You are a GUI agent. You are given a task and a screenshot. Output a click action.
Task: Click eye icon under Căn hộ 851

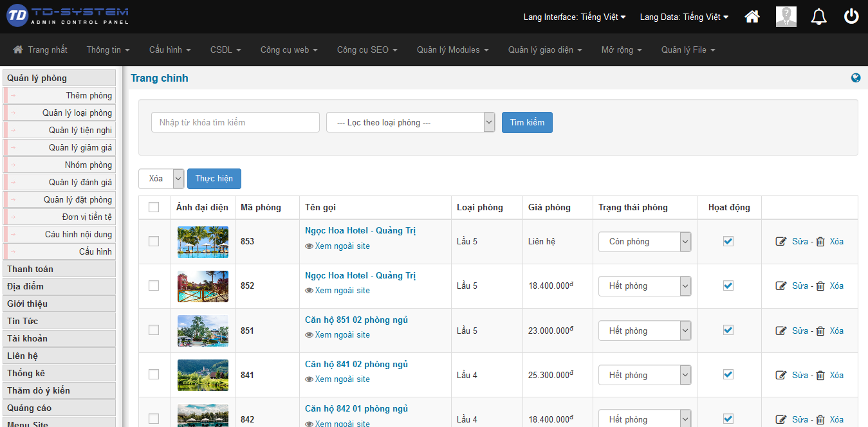click(309, 335)
